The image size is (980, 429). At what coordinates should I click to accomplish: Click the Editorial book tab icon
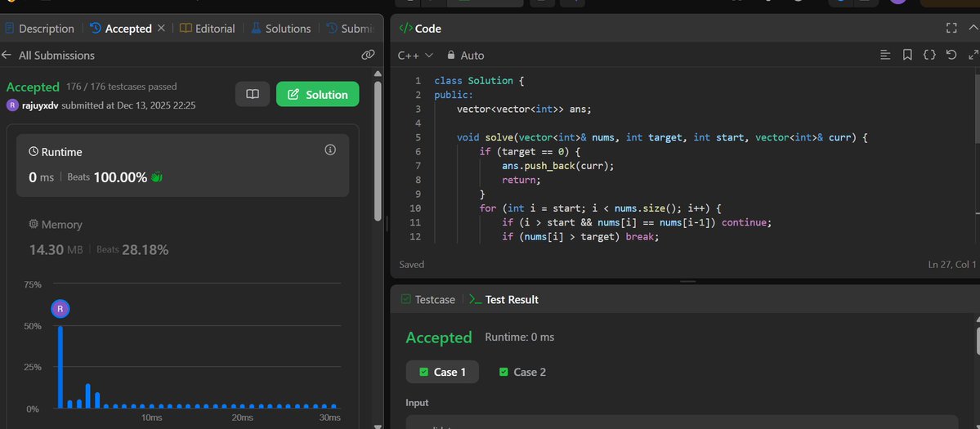tap(186, 28)
